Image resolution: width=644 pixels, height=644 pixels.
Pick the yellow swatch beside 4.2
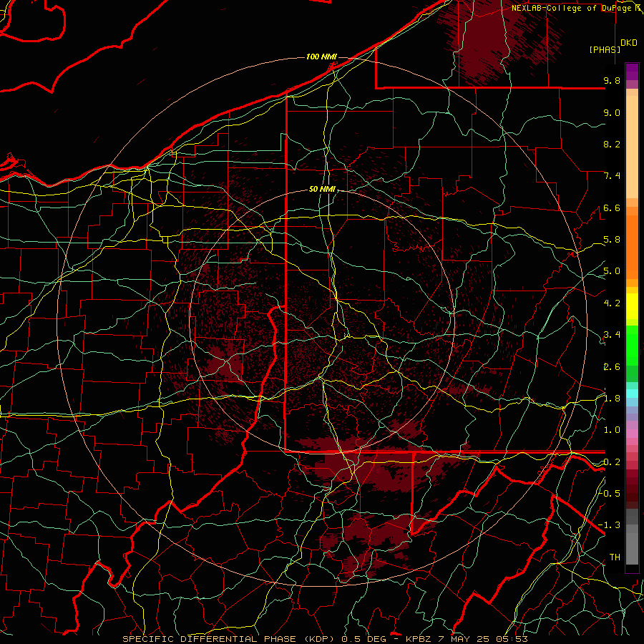tap(632, 306)
